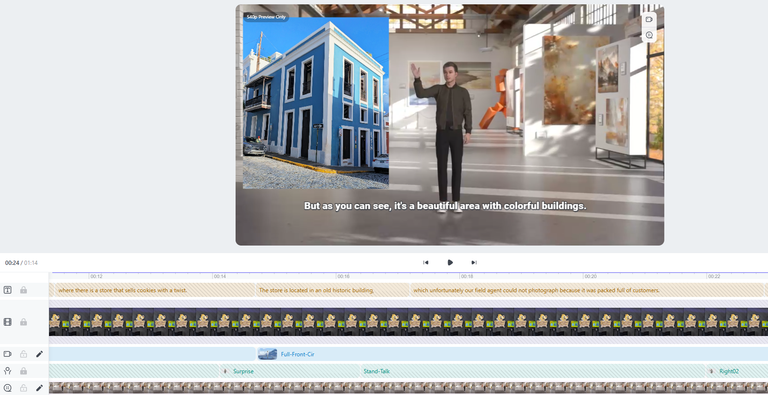
Task: Click the subtitle text in preview
Action: [x=445, y=206]
